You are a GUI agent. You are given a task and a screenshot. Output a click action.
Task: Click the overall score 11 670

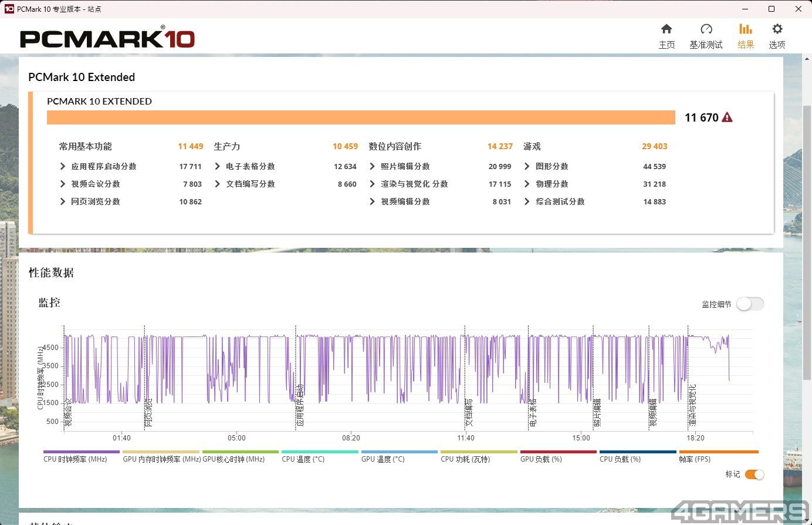[702, 117]
